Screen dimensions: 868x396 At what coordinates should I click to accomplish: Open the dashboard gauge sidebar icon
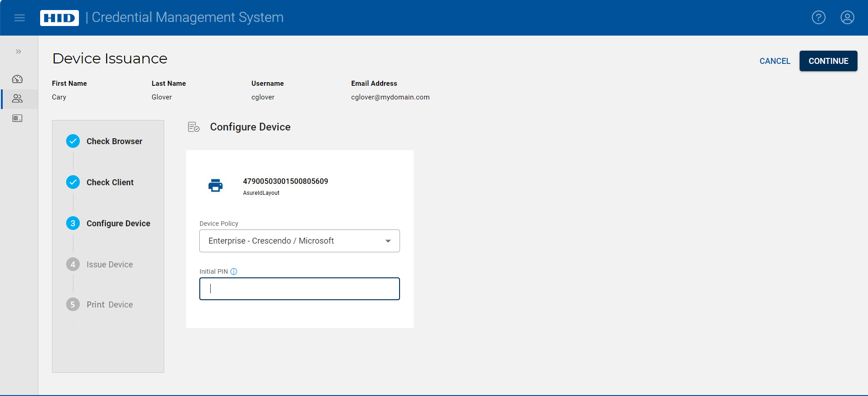coord(17,79)
